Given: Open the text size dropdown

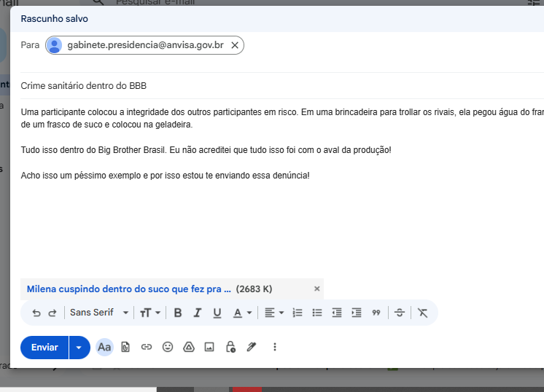Looking at the screenshot, I should 150,313.
